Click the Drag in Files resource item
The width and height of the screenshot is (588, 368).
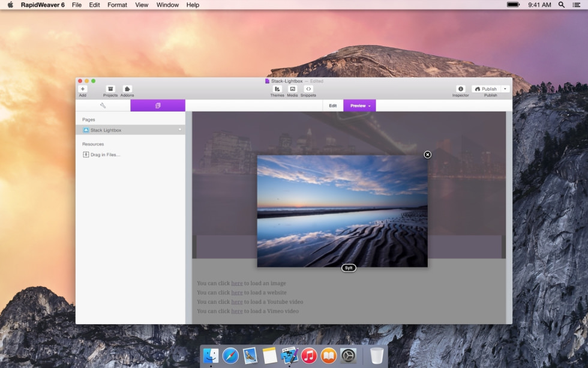tap(101, 154)
